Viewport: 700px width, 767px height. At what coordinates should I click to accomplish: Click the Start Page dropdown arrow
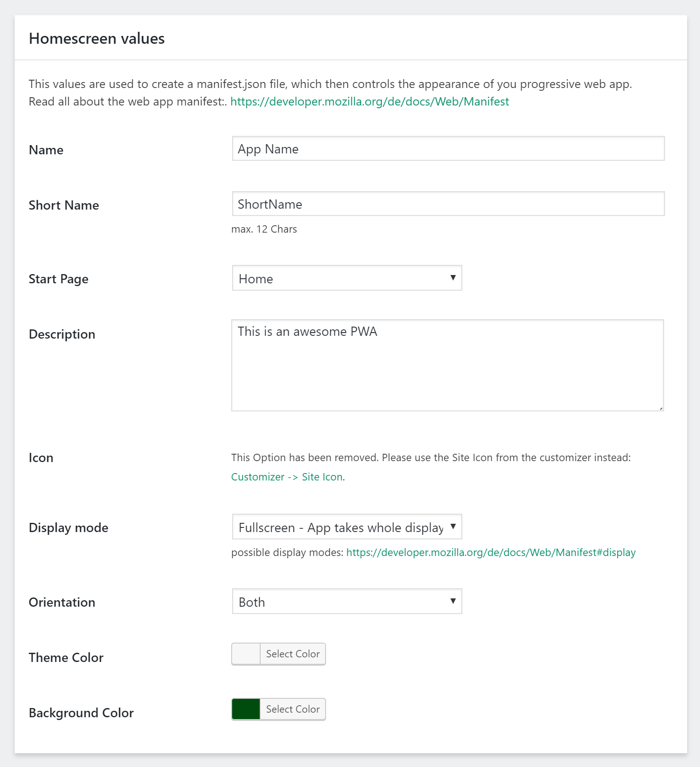coord(453,278)
